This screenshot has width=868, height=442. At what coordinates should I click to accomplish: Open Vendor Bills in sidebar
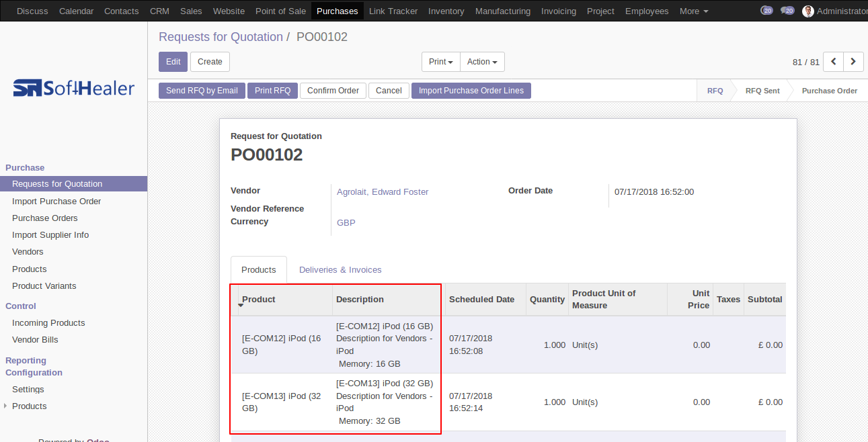pos(73,340)
